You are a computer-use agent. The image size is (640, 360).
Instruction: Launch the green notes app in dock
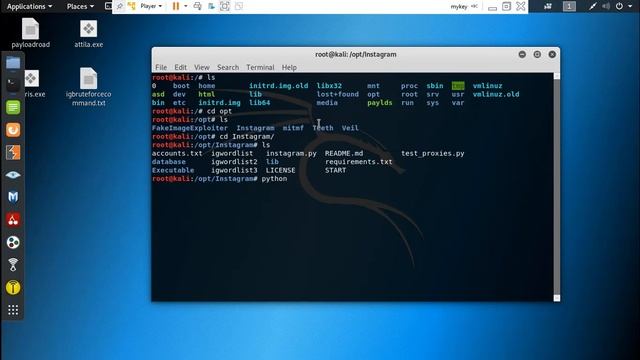pos(13,107)
